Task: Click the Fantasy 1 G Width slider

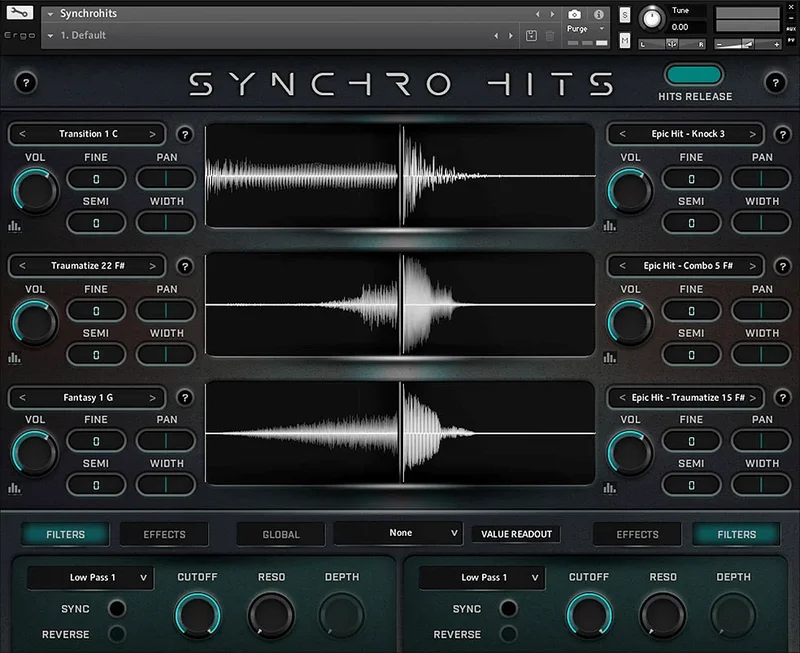Action: point(165,485)
